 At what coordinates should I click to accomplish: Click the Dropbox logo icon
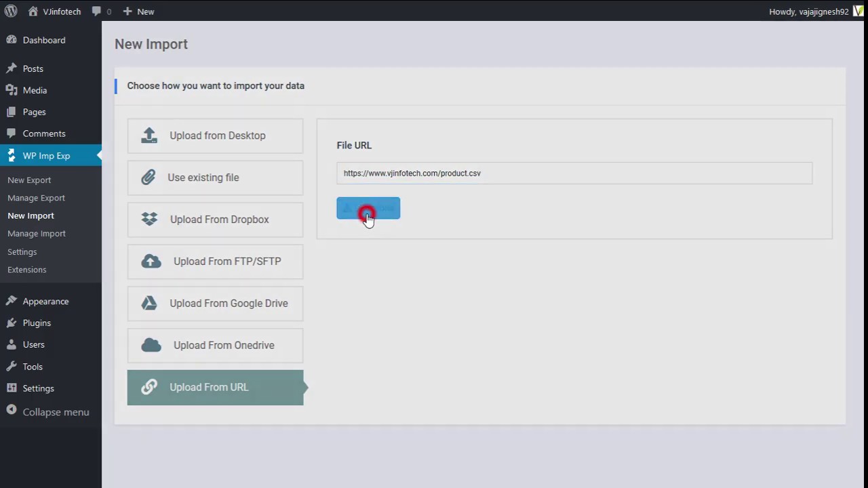149,219
